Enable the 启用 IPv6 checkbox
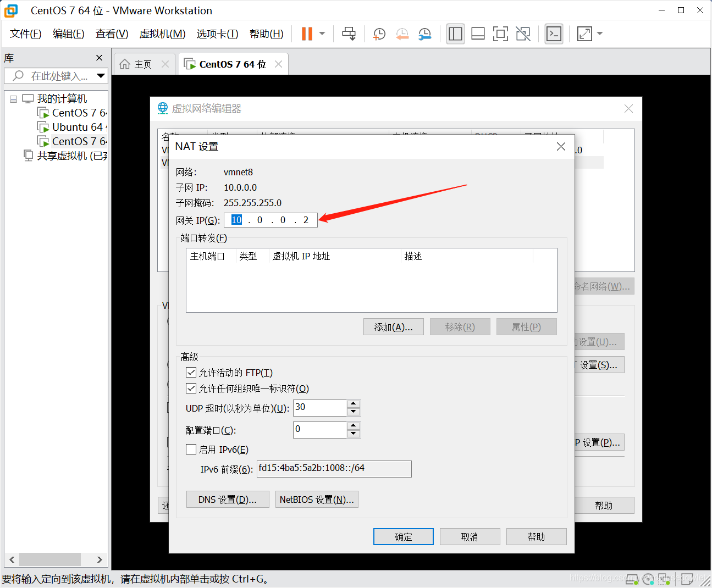This screenshot has height=588, width=712. [191, 450]
